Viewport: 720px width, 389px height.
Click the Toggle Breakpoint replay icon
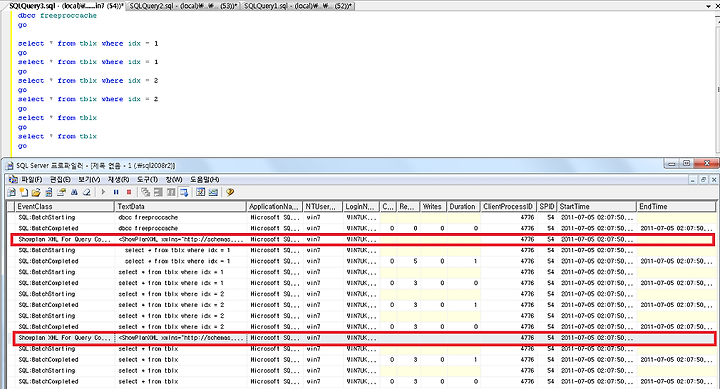coord(146,192)
